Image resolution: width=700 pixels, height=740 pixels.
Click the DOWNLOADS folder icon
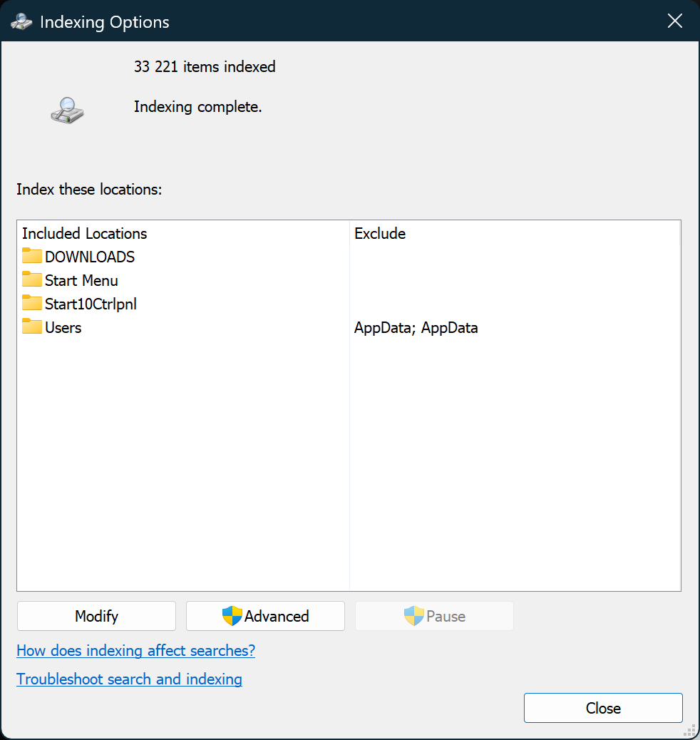point(32,257)
